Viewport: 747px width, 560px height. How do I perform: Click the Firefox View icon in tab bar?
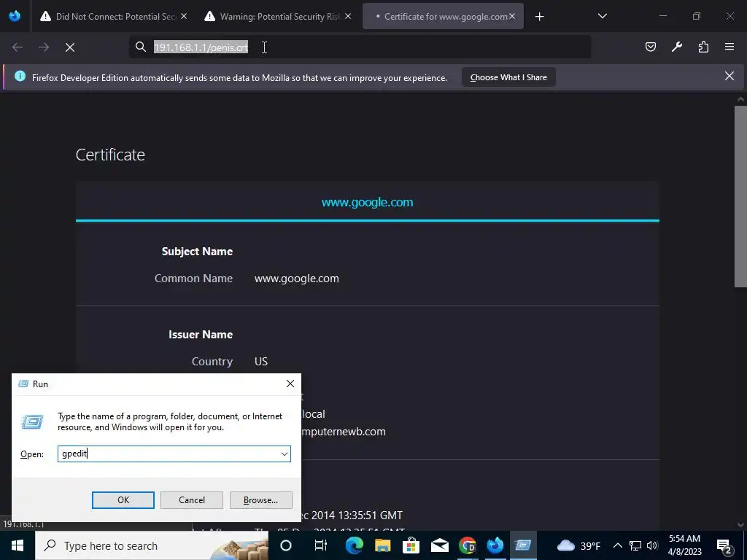click(15, 16)
